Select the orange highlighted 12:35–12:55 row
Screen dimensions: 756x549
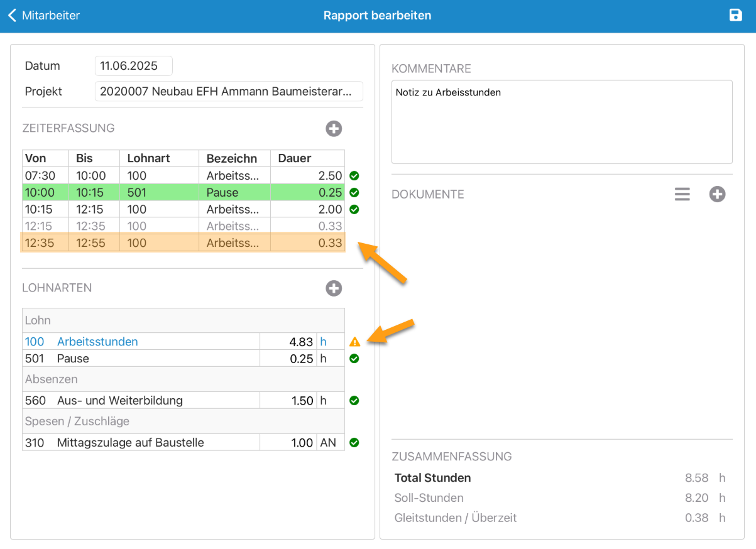[183, 243]
